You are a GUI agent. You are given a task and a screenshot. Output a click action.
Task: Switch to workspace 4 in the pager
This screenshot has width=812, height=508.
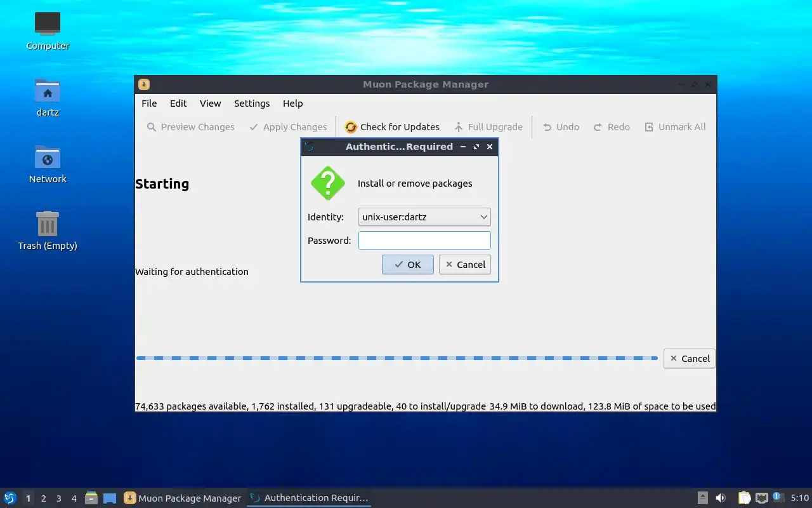(74, 498)
